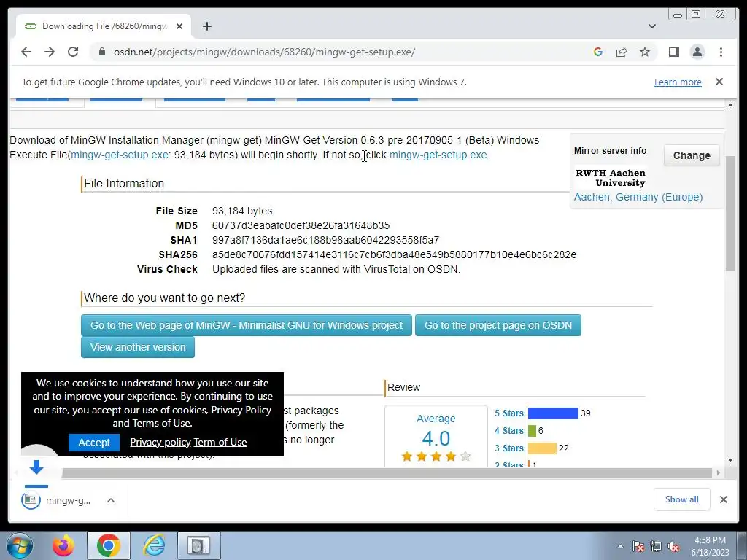Open the installer taskbar item
Image resolution: width=747 pixels, height=560 pixels.
(x=198, y=545)
